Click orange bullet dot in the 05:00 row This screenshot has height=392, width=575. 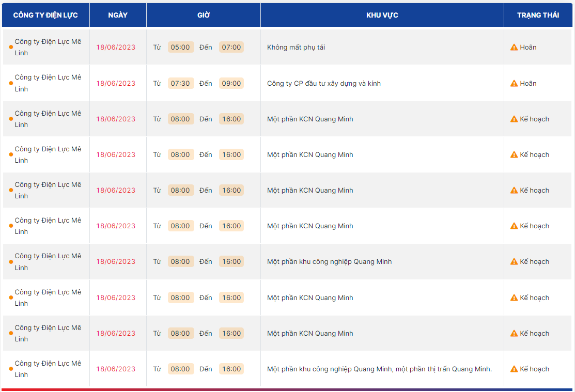pyautogui.click(x=11, y=48)
